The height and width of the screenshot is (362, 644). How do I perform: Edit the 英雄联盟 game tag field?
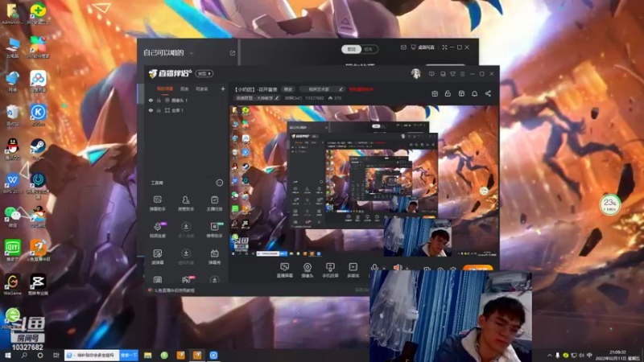pyautogui.click(x=257, y=98)
